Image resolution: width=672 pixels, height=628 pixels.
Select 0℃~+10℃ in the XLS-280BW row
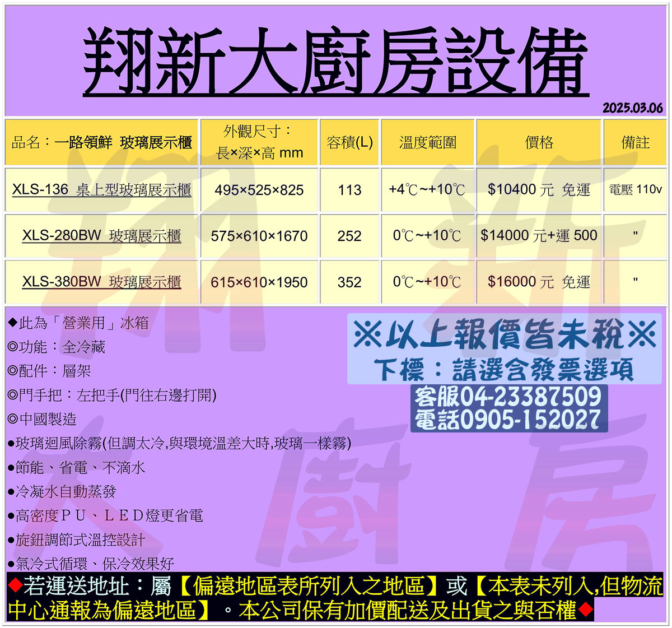tap(427, 235)
